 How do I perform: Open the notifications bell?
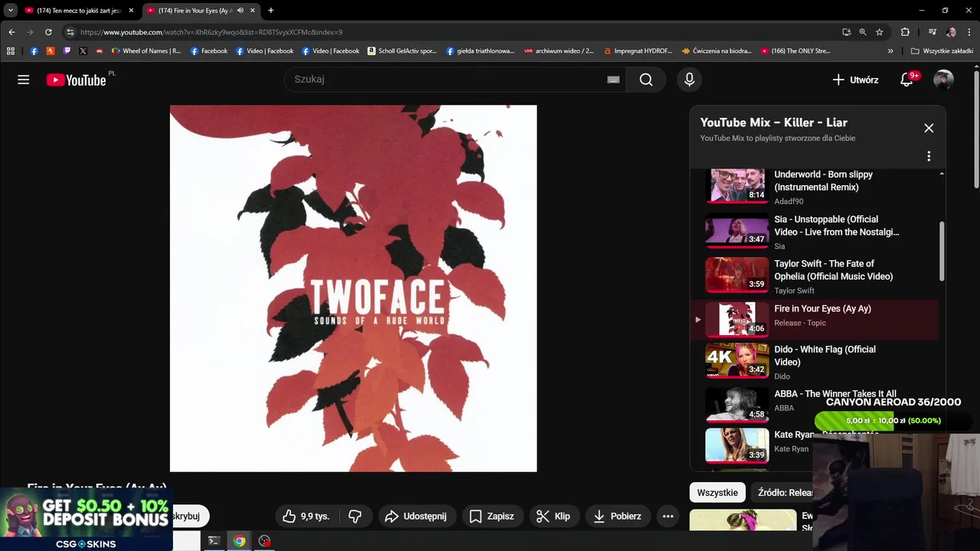coord(907,80)
